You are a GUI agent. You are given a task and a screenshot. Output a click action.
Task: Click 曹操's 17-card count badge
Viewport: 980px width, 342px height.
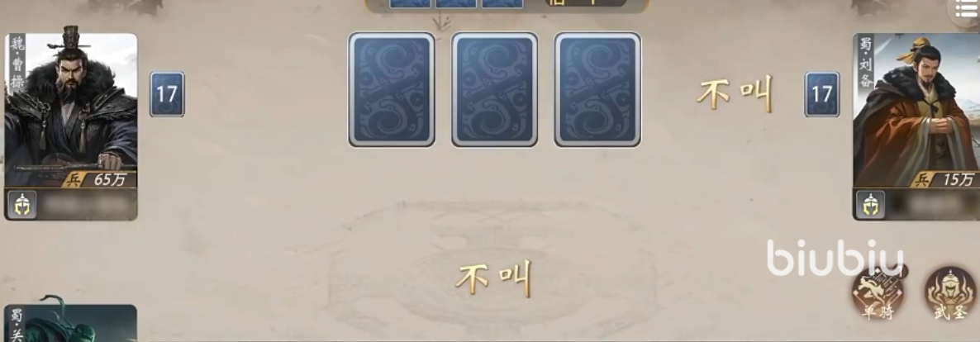click(167, 94)
